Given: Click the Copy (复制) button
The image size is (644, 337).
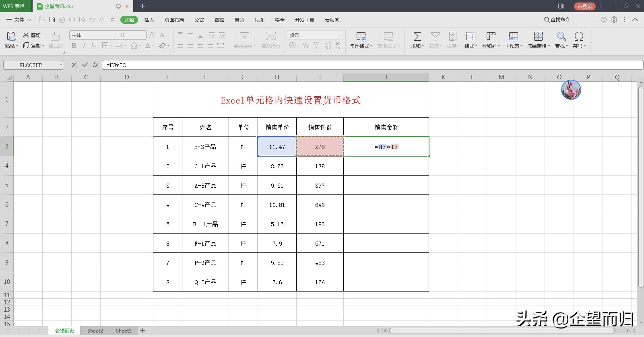Looking at the screenshot, I should click(x=33, y=46).
